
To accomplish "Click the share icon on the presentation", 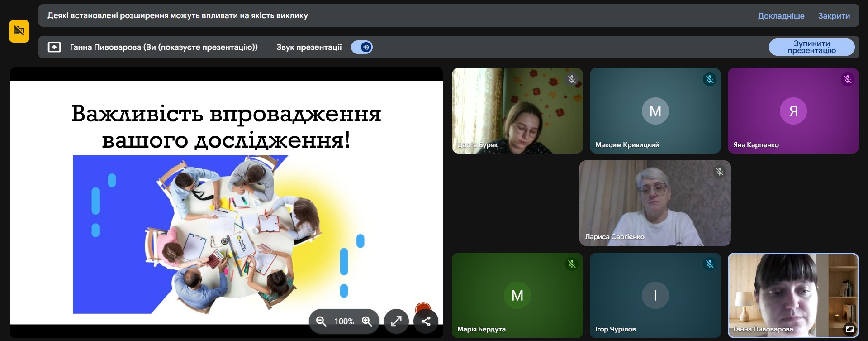I will 426,321.
